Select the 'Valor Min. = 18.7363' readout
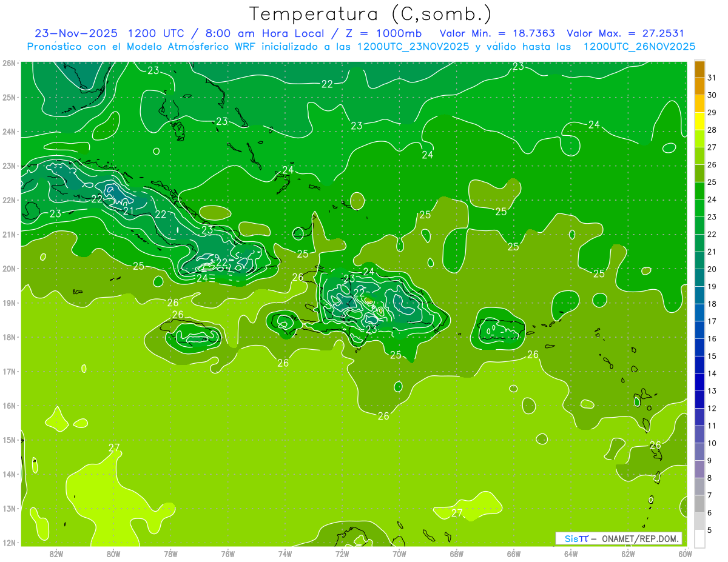728x562 pixels. coord(497,33)
